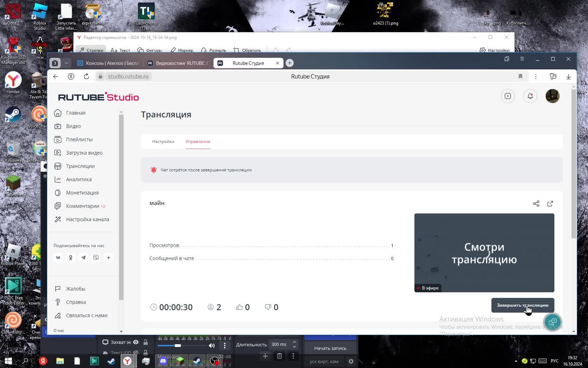Click the share stream icon

pos(536,204)
